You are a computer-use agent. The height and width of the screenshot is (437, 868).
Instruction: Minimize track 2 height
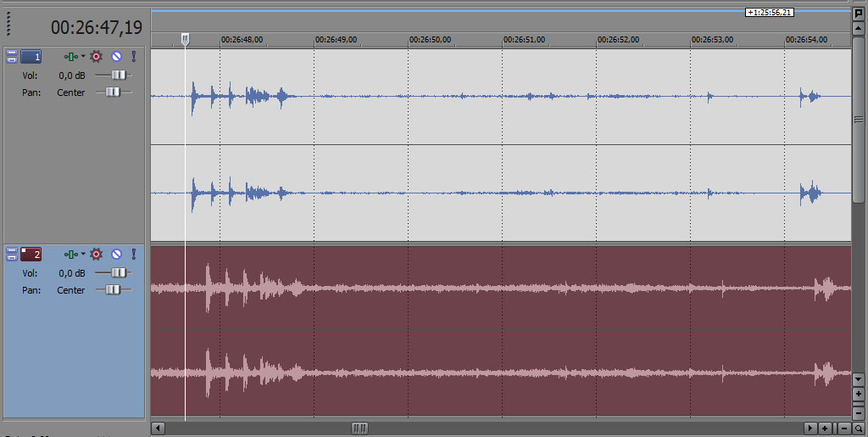[x=12, y=250]
